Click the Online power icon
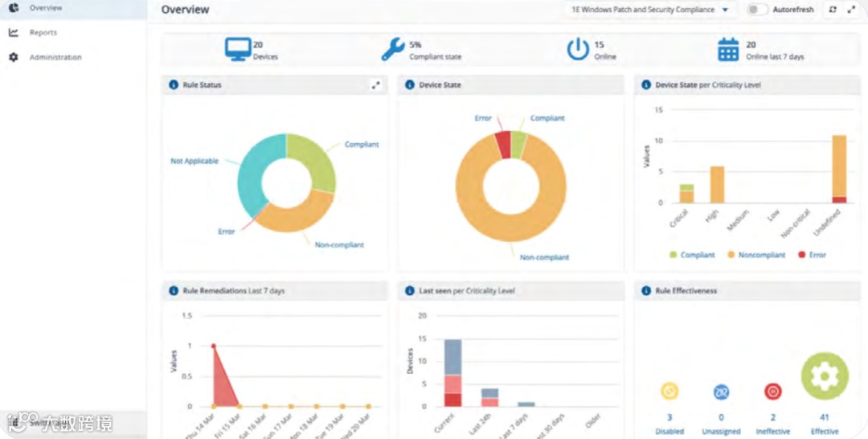Viewport: 868px width, 439px height. tap(577, 49)
